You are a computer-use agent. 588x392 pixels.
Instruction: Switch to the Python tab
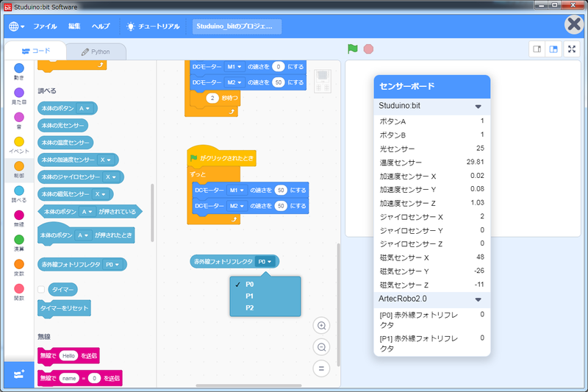[x=96, y=51]
